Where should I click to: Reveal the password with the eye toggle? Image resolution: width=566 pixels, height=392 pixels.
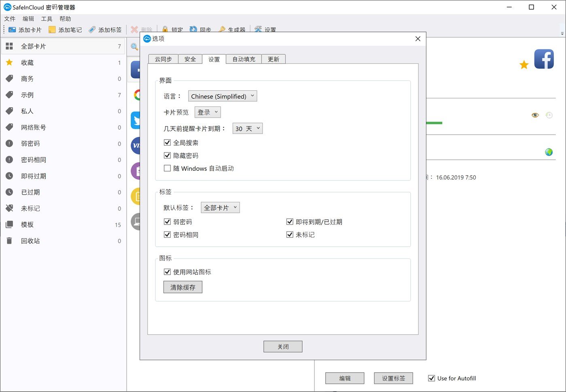[535, 115]
